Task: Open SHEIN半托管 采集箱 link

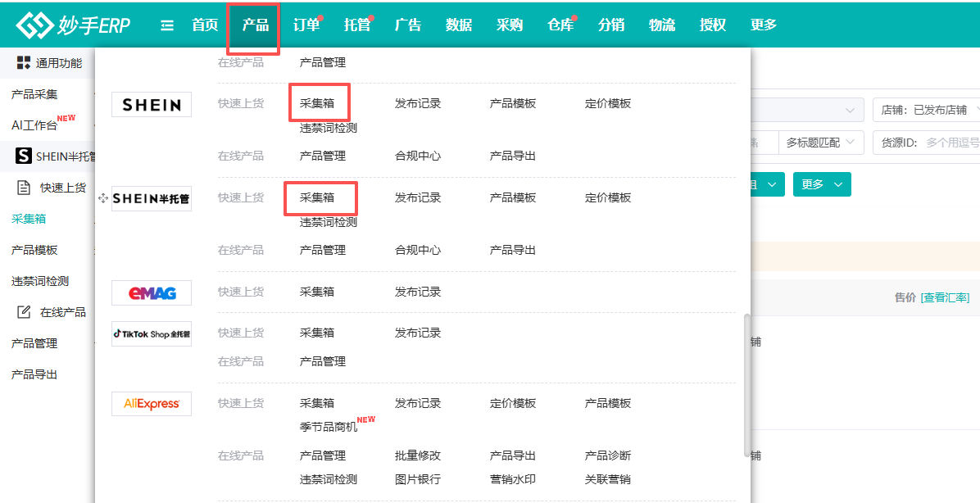Action: coord(317,197)
